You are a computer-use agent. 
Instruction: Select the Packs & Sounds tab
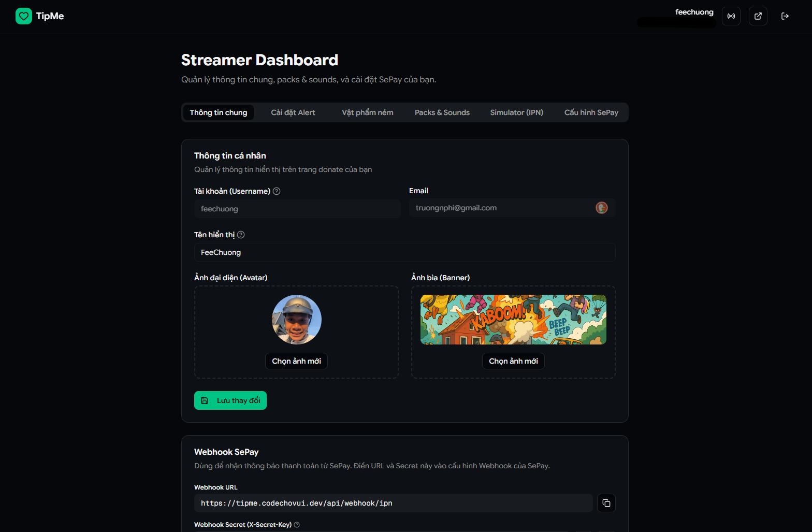coord(442,112)
